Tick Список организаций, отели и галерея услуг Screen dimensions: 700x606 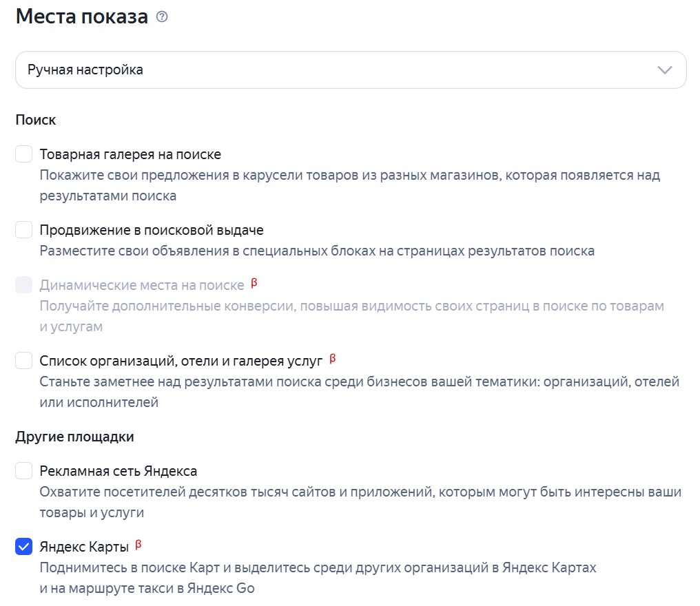point(23,361)
